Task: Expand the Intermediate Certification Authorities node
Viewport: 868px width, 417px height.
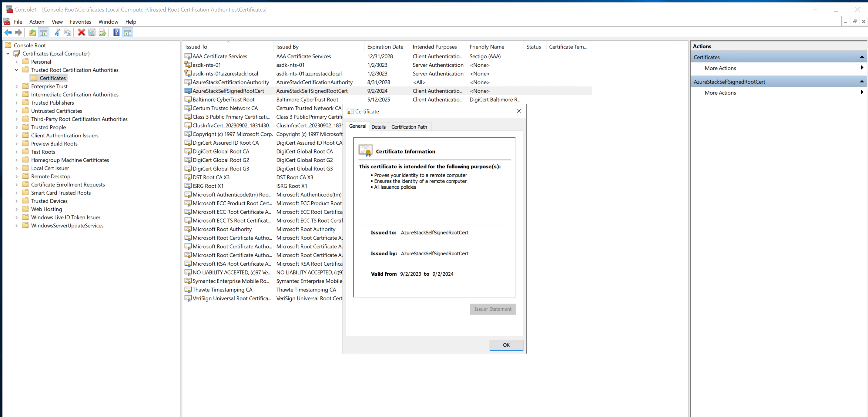Action: coord(16,95)
